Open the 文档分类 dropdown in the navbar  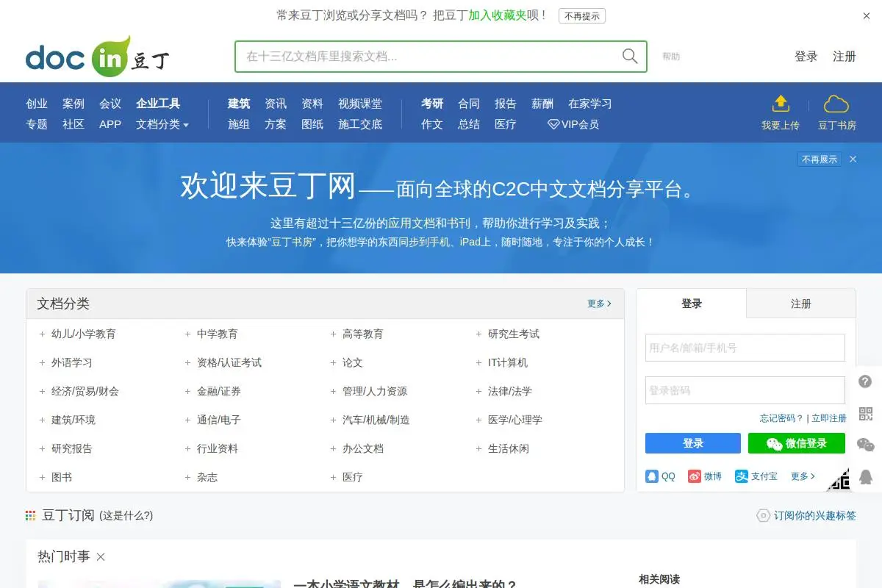(x=162, y=124)
